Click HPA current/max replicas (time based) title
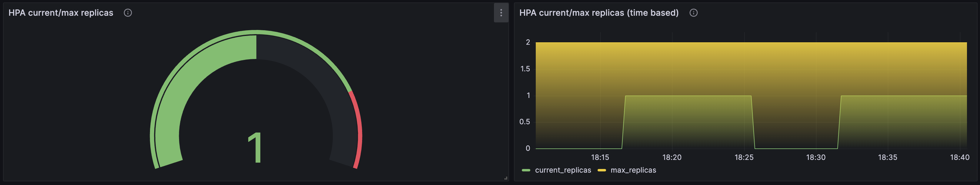Viewport: 980px width, 185px height. click(599, 13)
